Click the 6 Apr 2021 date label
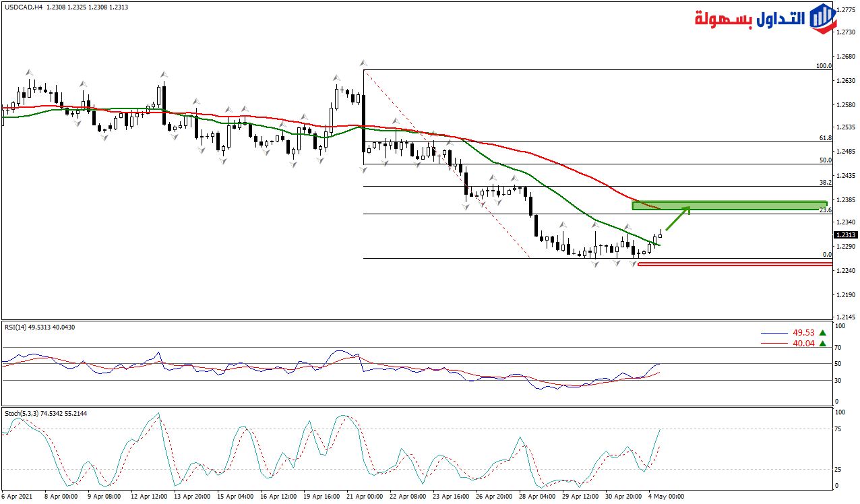860x504 pixels. 17,496
